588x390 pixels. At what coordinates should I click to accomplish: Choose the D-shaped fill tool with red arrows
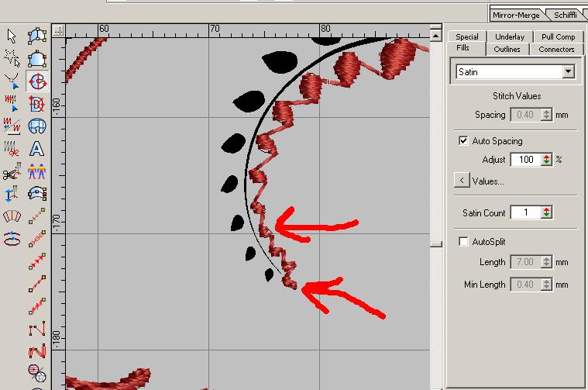(x=37, y=104)
